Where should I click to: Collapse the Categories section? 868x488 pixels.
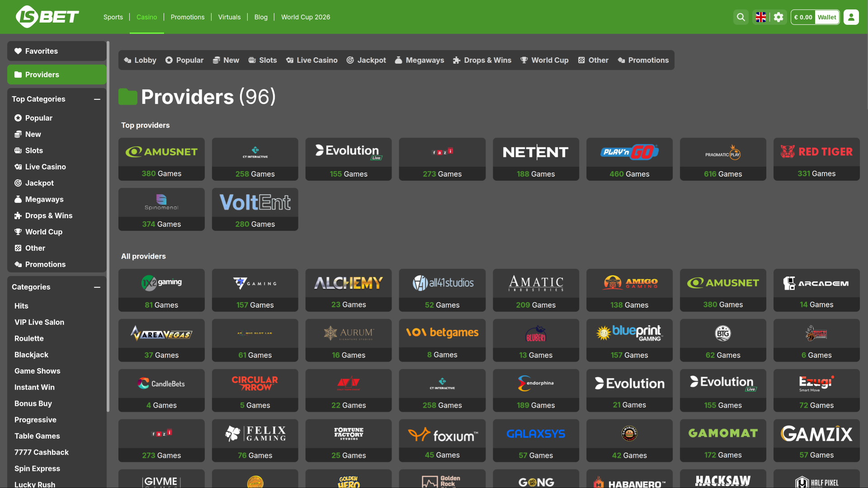pos(97,287)
